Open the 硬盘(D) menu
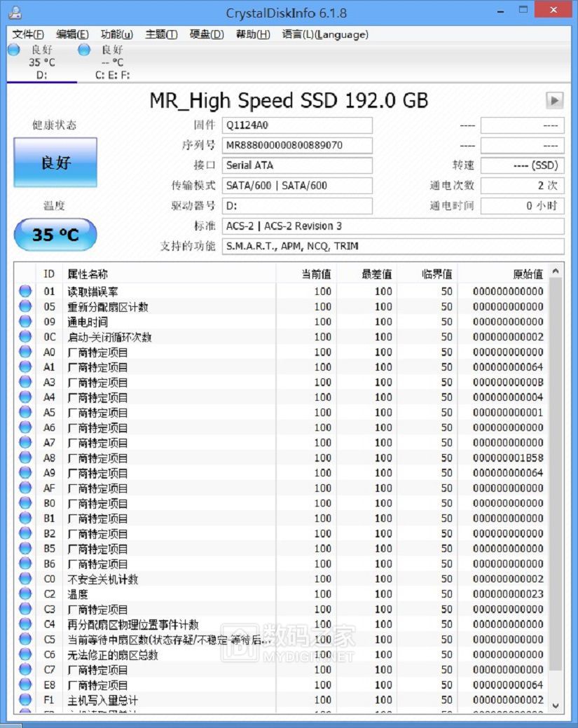The image size is (578, 728). [207, 34]
